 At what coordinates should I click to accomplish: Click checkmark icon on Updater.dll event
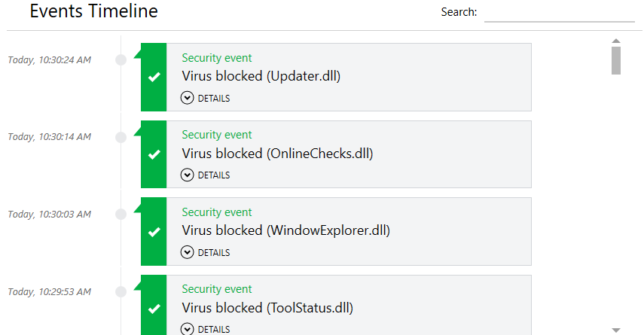point(154,77)
